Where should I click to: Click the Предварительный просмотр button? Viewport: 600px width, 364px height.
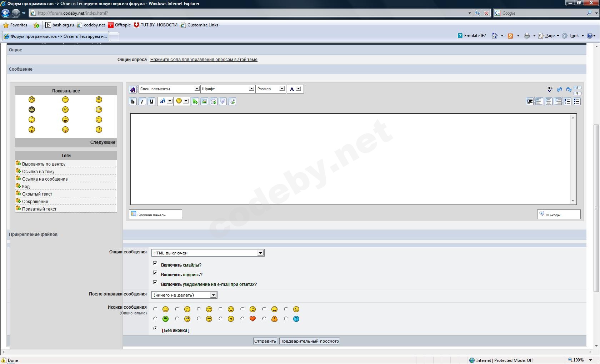pyautogui.click(x=309, y=341)
